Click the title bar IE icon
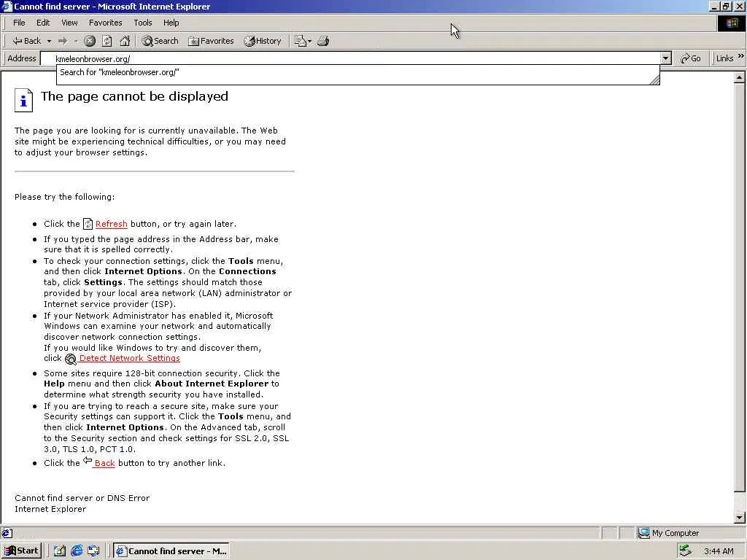The image size is (747, 560). click(x=7, y=6)
